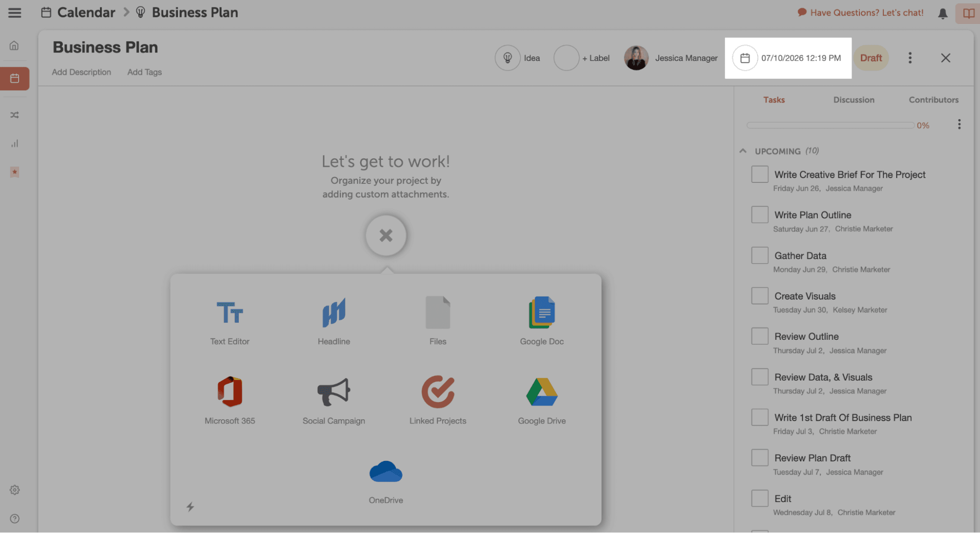Select the Social Campaign megaphone icon
Screen dimensions: 980x533
pyautogui.click(x=333, y=392)
